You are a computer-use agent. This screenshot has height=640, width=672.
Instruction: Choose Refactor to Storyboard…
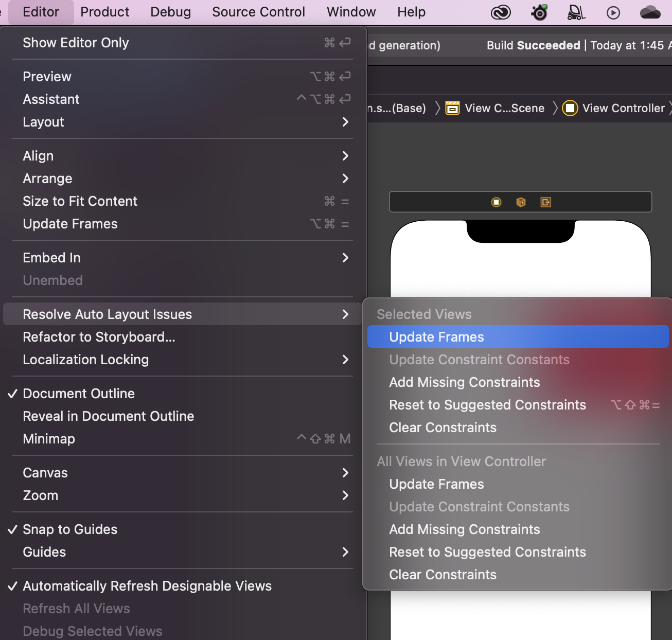pyautogui.click(x=183, y=337)
